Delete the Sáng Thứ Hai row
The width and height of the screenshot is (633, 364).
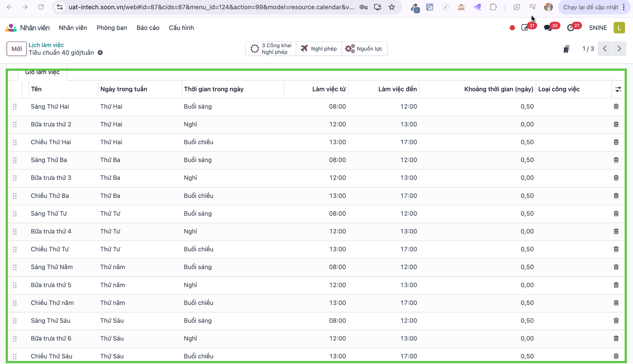[616, 107]
